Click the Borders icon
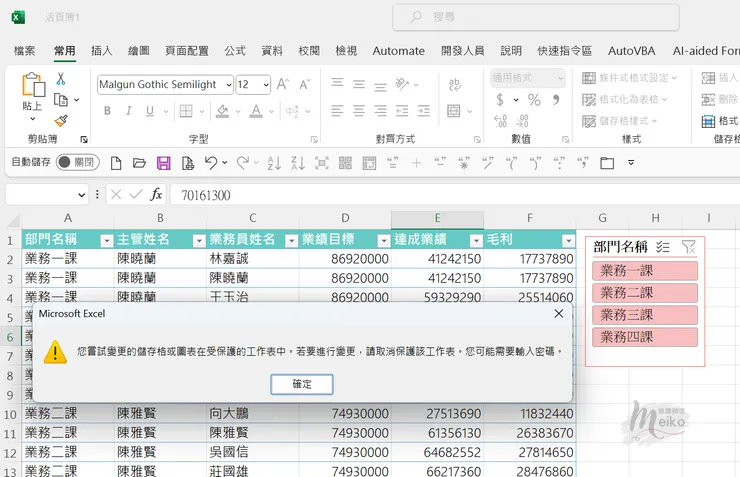This screenshot has width=740, height=477. (x=186, y=111)
